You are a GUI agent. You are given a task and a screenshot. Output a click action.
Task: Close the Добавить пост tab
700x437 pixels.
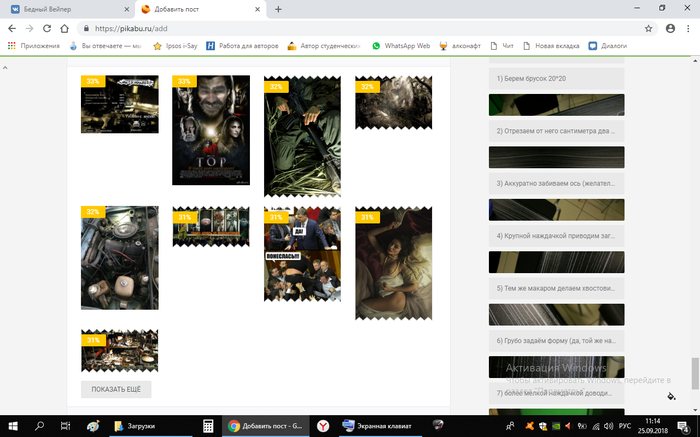(258, 9)
